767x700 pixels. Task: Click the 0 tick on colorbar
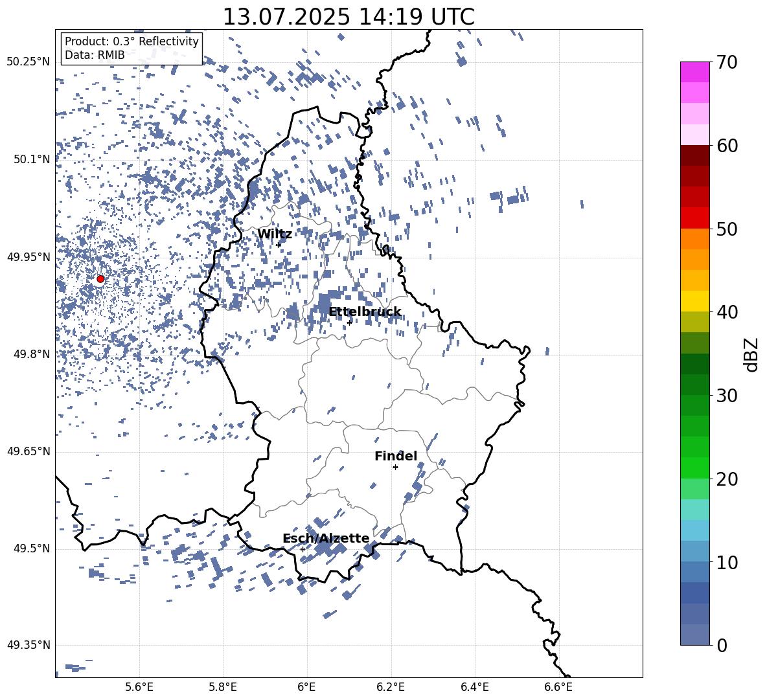(x=722, y=645)
